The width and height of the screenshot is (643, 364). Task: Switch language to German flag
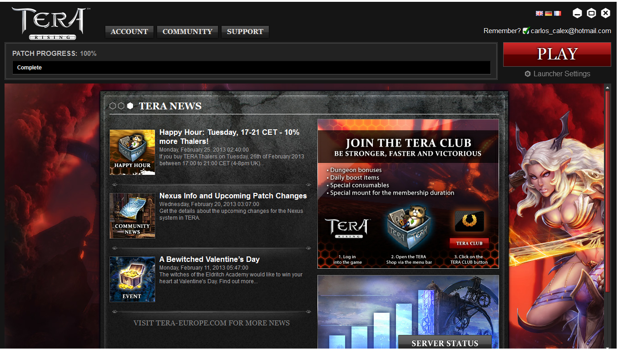click(x=549, y=14)
